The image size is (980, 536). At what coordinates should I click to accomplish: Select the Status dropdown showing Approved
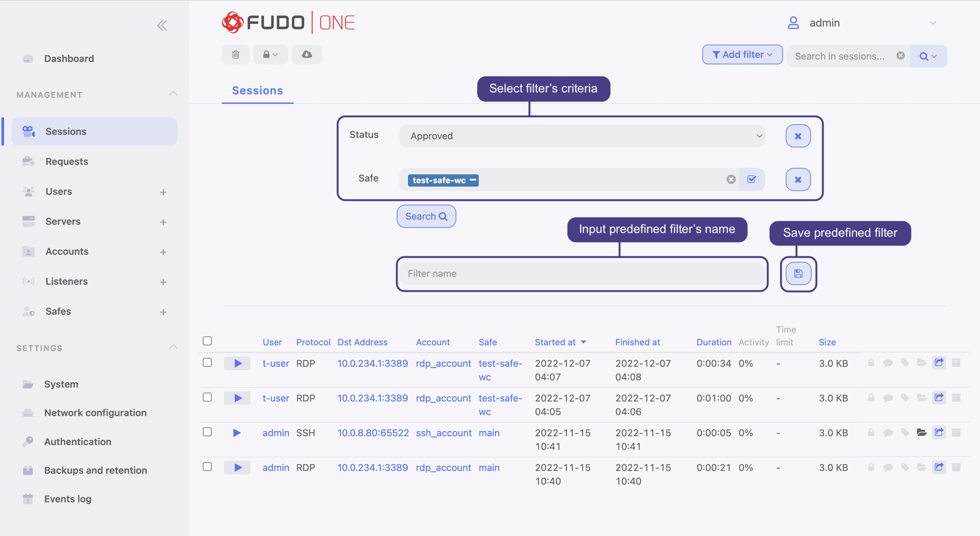pos(584,135)
